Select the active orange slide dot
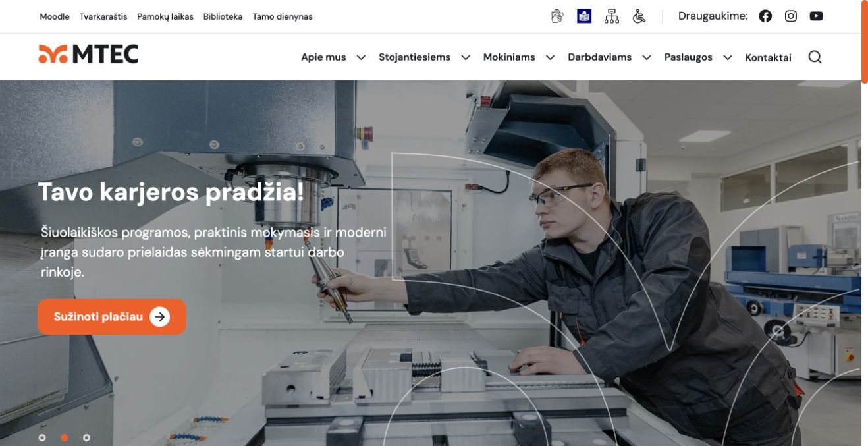 tap(65, 437)
